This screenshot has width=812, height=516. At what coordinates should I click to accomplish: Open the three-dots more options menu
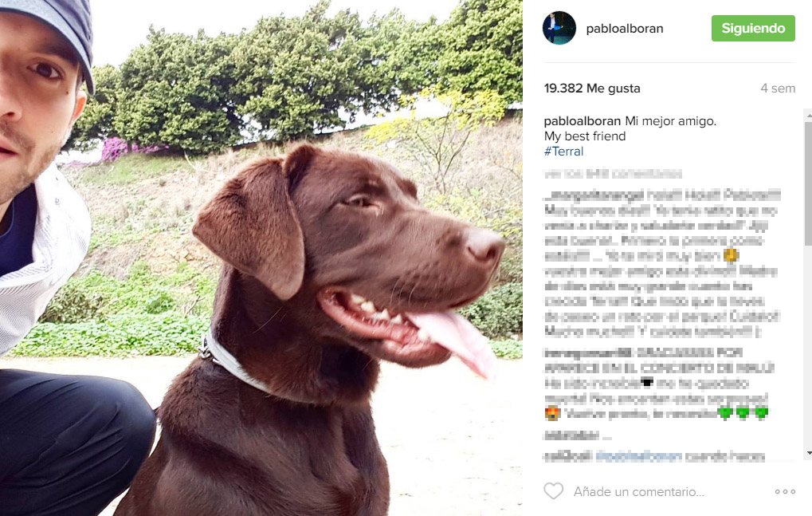pos(785,491)
